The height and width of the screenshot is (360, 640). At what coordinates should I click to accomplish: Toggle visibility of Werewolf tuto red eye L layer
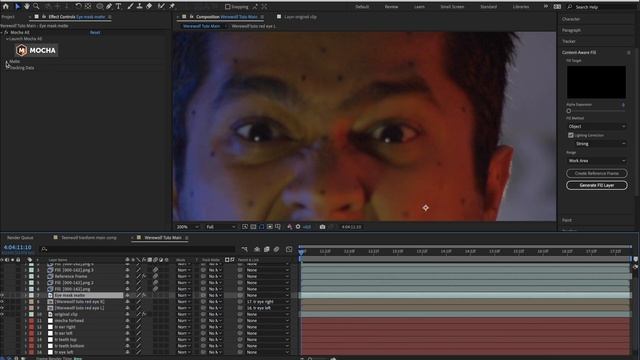click(2, 308)
